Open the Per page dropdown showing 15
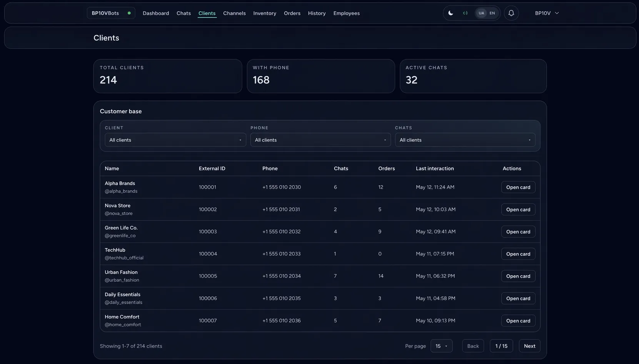 441,346
